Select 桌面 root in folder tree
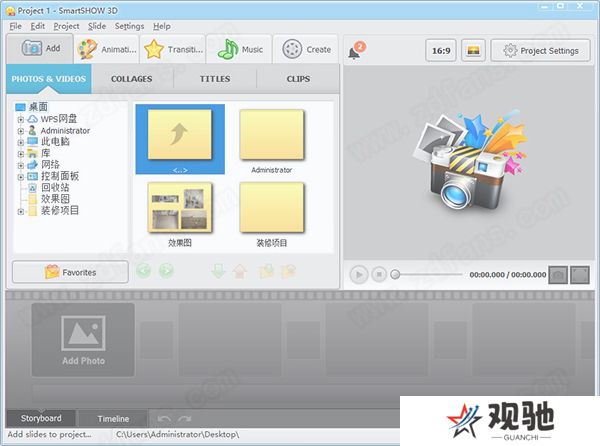This screenshot has height=446, width=600. (38, 107)
